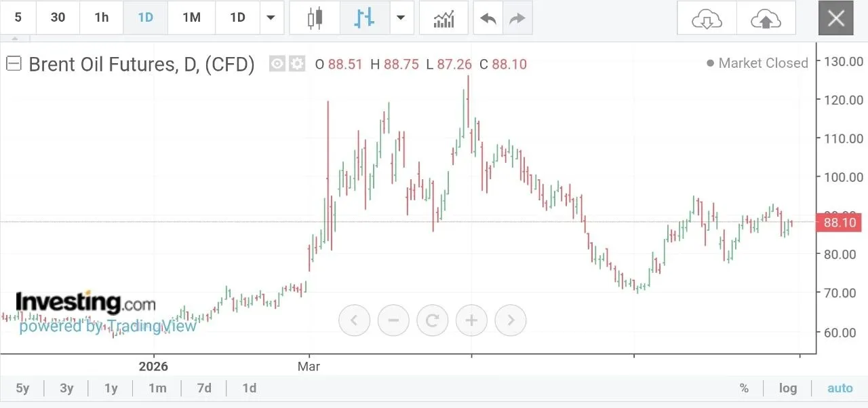
Task: Toggle percent scale mode
Action: [x=744, y=388]
